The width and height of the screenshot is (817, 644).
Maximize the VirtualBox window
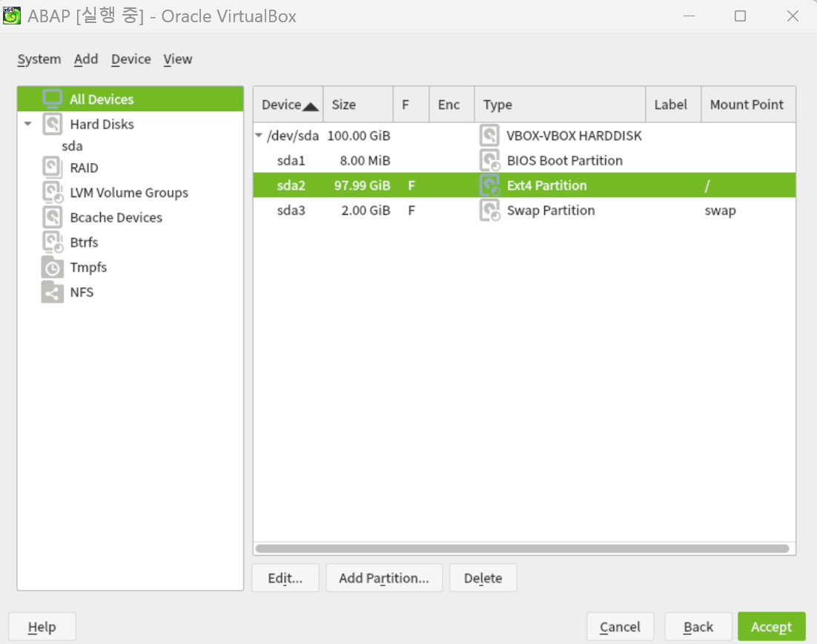[740, 16]
